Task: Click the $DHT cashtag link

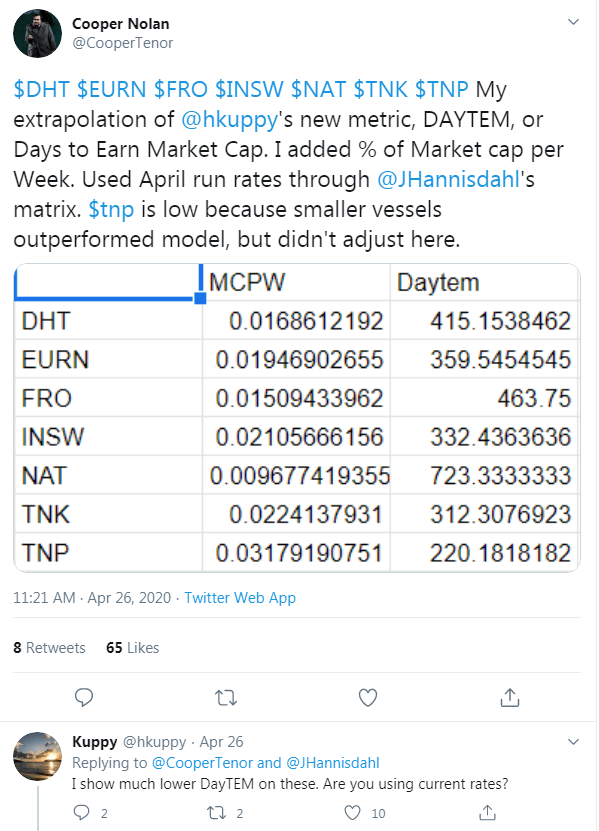Action: point(41,89)
